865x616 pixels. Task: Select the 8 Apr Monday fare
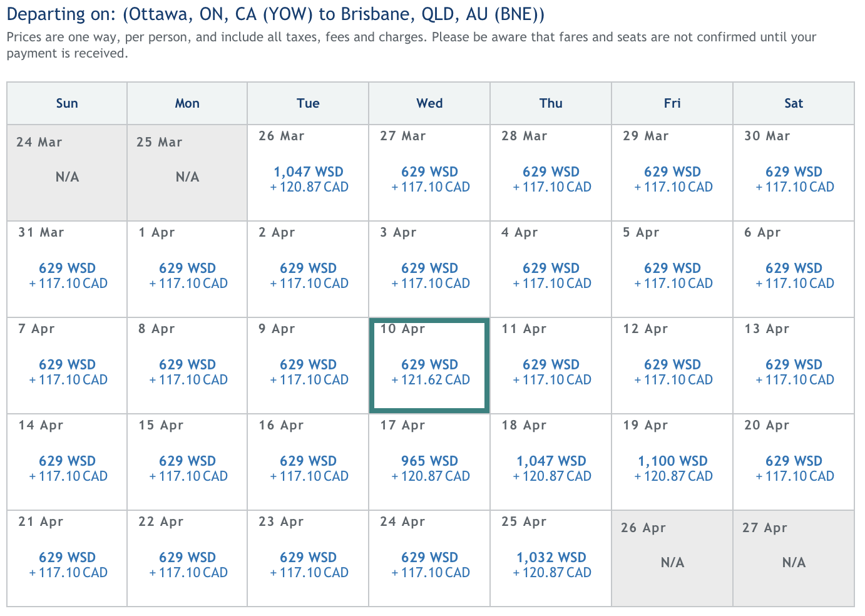pos(187,366)
